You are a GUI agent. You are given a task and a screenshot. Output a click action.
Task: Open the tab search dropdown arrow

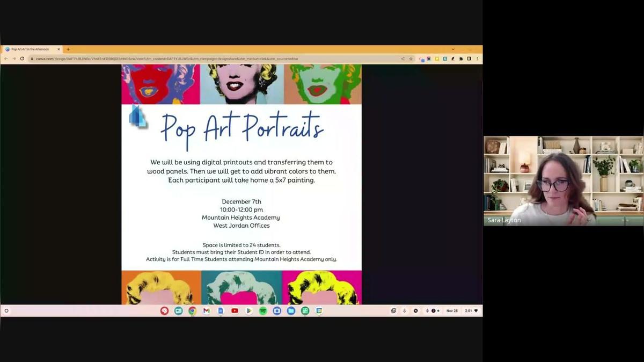[x=453, y=49]
